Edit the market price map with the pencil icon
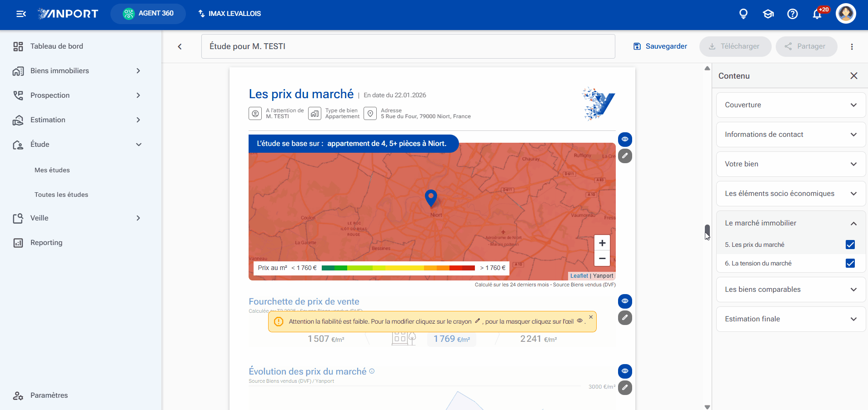868x410 pixels. [x=625, y=156]
